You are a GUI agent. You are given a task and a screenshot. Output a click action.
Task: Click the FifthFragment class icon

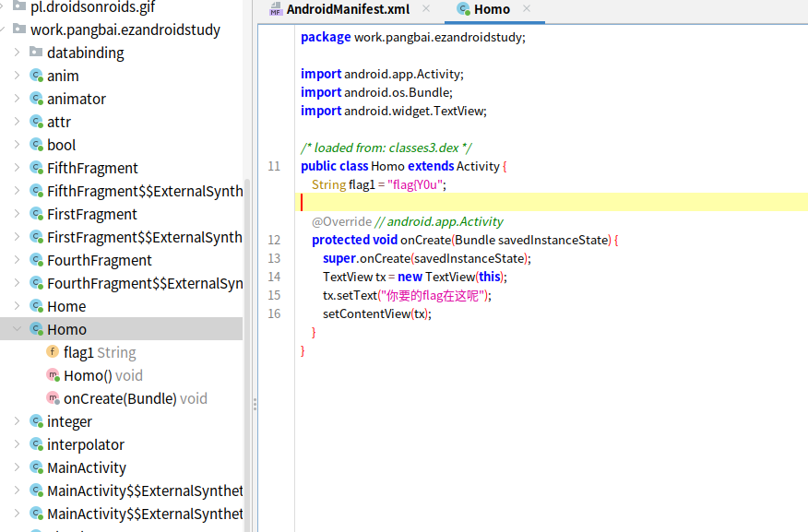click(x=36, y=168)
